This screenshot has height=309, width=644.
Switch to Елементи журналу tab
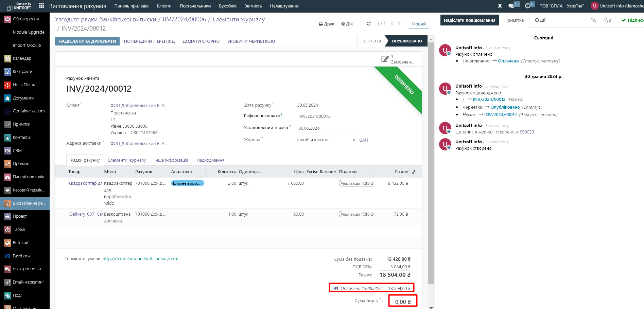(x=127, y=160)
